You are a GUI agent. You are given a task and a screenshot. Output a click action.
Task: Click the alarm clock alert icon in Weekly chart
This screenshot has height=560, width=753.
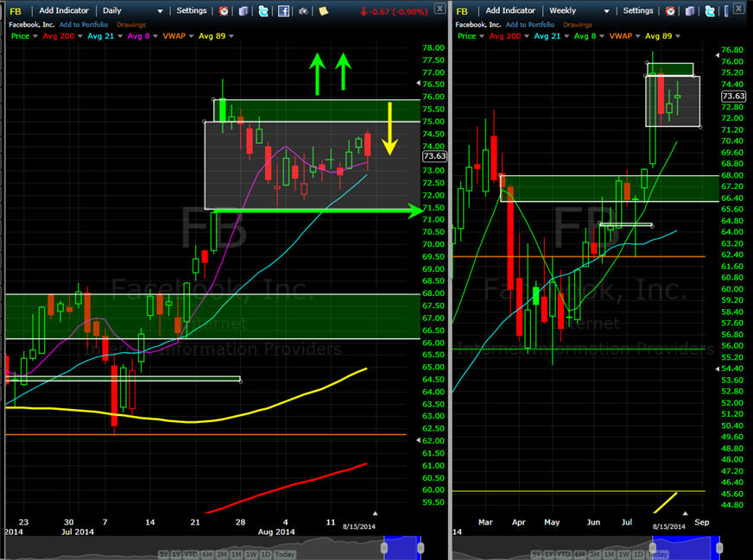pos(670,10)
